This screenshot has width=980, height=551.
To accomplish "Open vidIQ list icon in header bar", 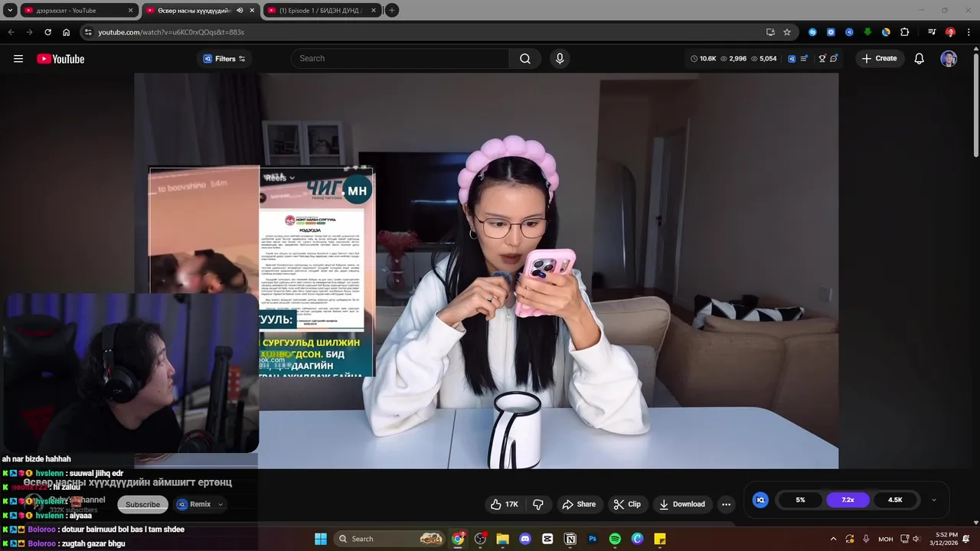I will [x=804, y=59].
